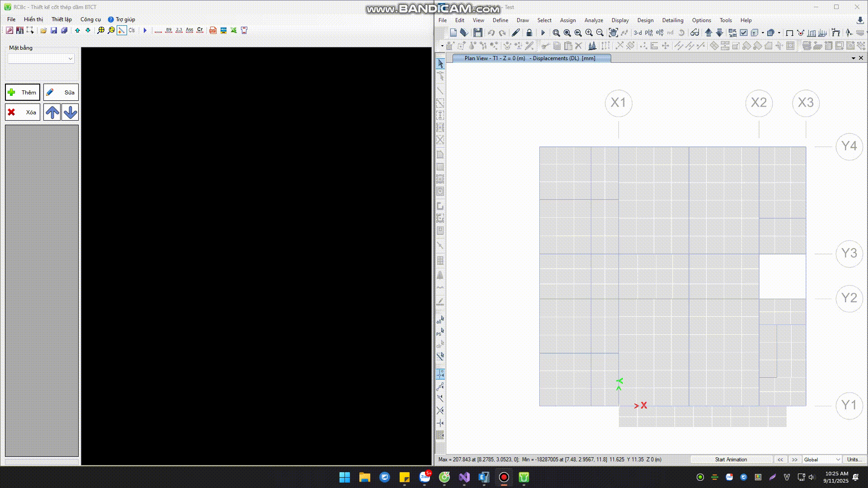Click the Start Animation button

(x=731, y=460)
